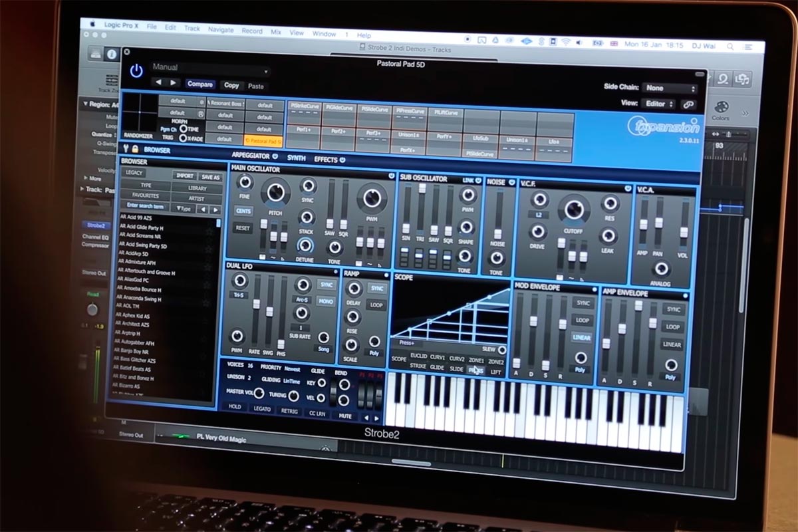798x532 pixels.
Task: Go to previous preset with header left arrow
Action: (x=160, y=83)
